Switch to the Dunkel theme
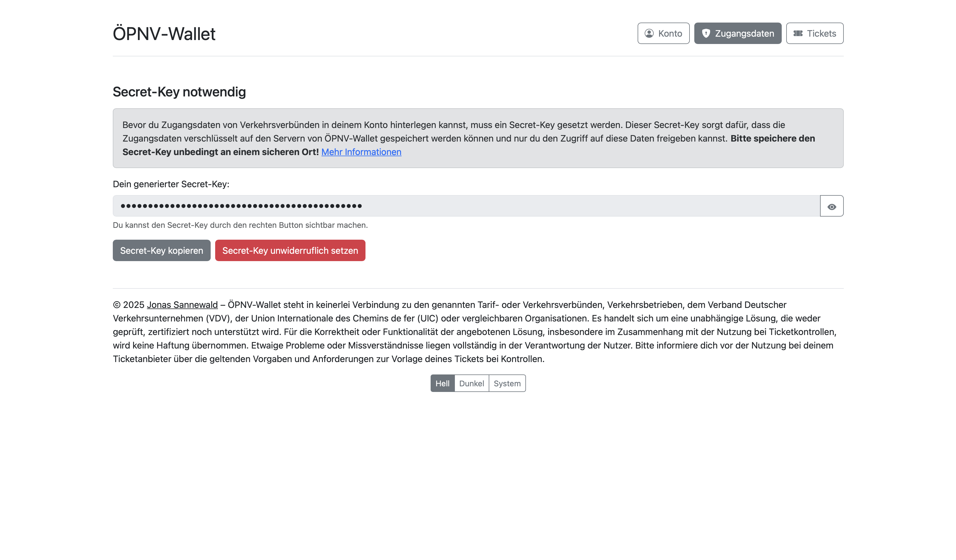Viewport: 956px width, 560px height. pos(472,383)
